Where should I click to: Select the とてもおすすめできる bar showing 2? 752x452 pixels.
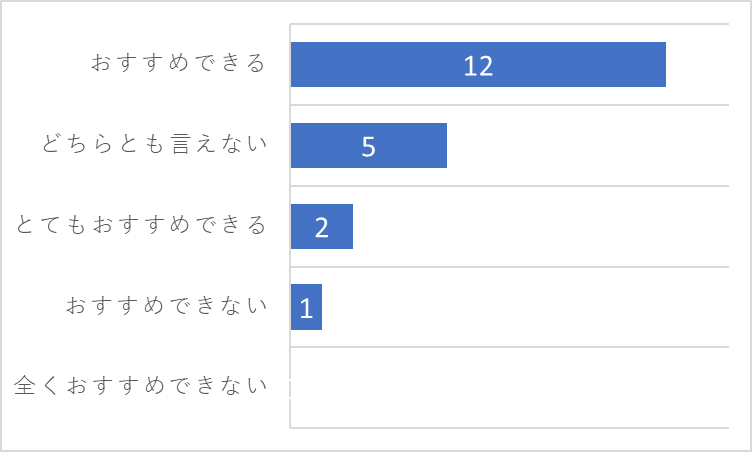pos(322,226)
